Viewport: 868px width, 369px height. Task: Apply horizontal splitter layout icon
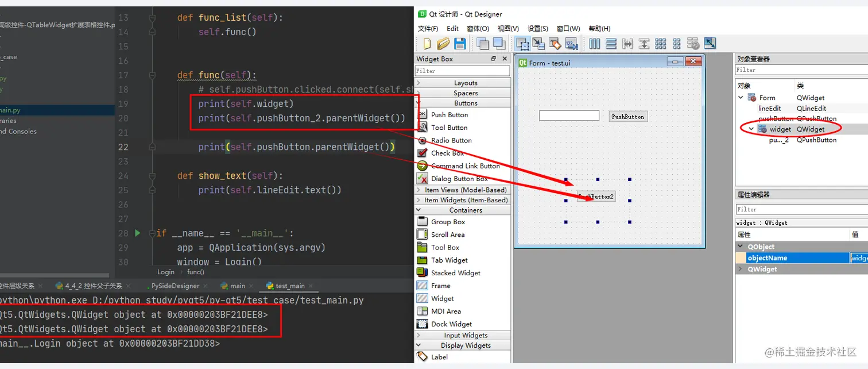pos(627,44)
